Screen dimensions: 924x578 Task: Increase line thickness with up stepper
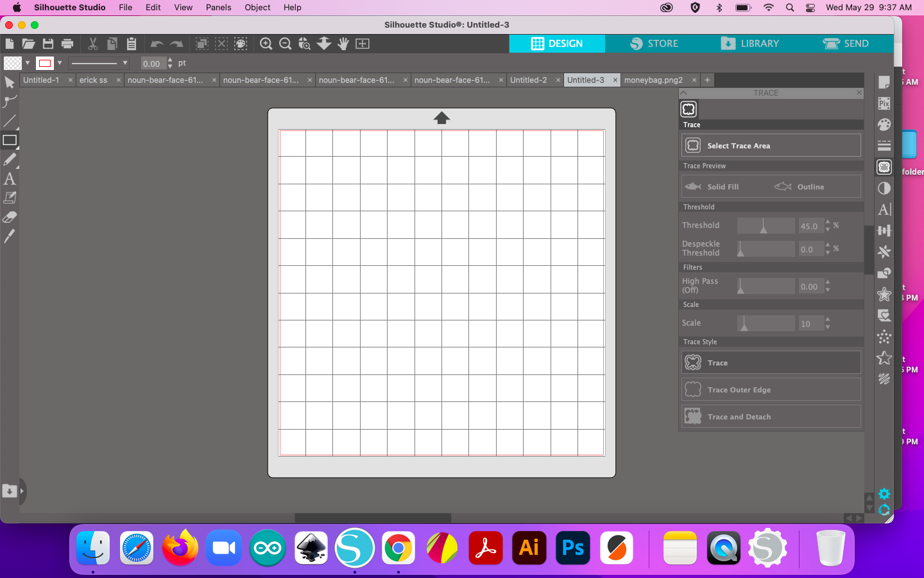click(170, 60)
